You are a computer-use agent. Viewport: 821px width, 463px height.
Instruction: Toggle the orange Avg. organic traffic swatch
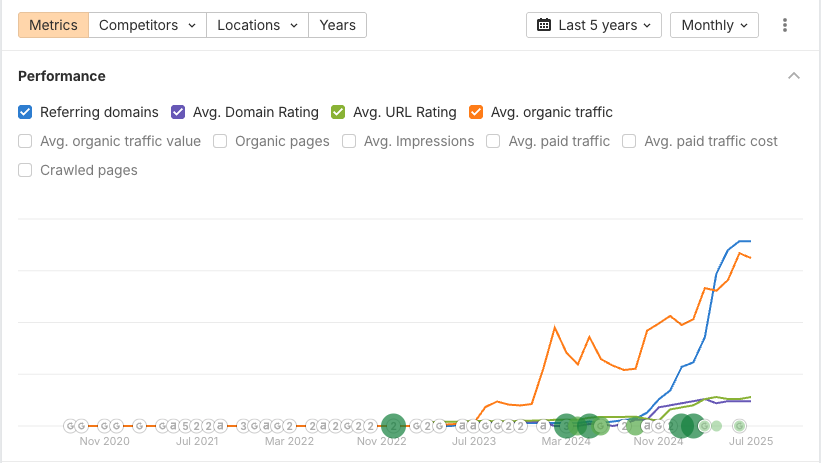(x=476, y=112)
